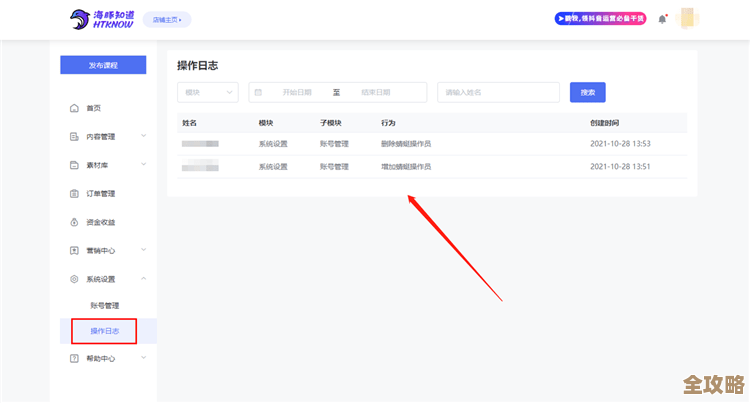Go to 首页 in sidebar
The height and width of the screenshot is (403, 750).
[x=94, y=108]
